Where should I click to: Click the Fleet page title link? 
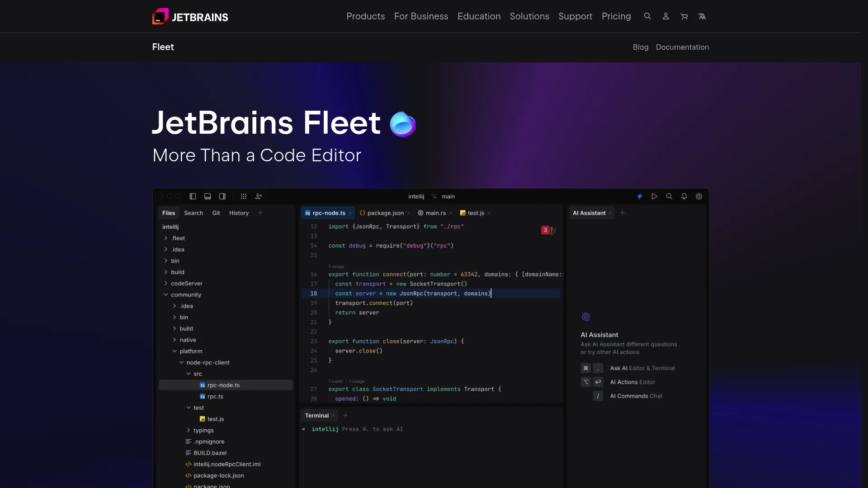coord(163,47)
